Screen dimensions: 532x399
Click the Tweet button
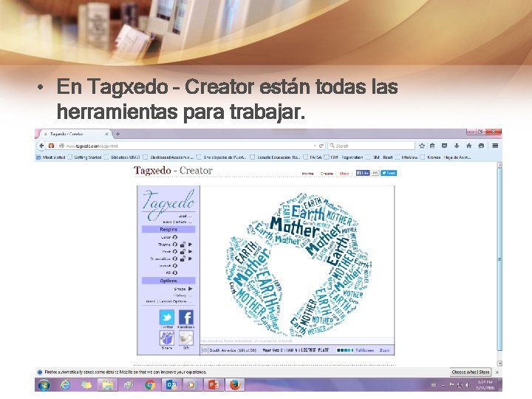[x=389, y=173]
